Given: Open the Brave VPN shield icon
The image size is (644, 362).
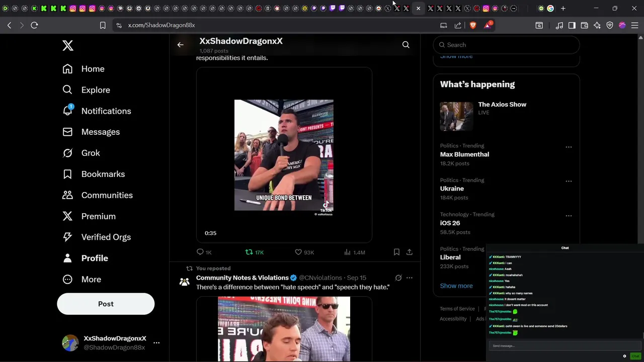Looking at the screenshot, I should pyautogui.click(x=610, y=25).
